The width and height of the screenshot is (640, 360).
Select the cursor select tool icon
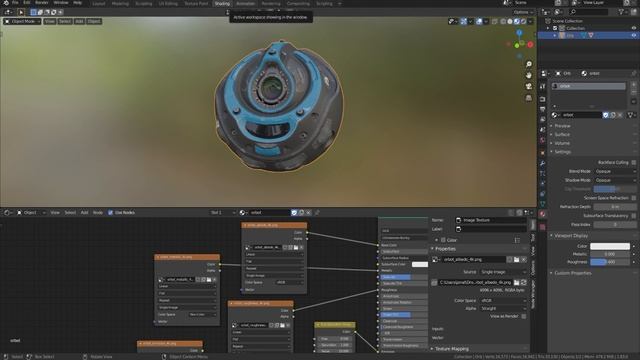[21, 12]
